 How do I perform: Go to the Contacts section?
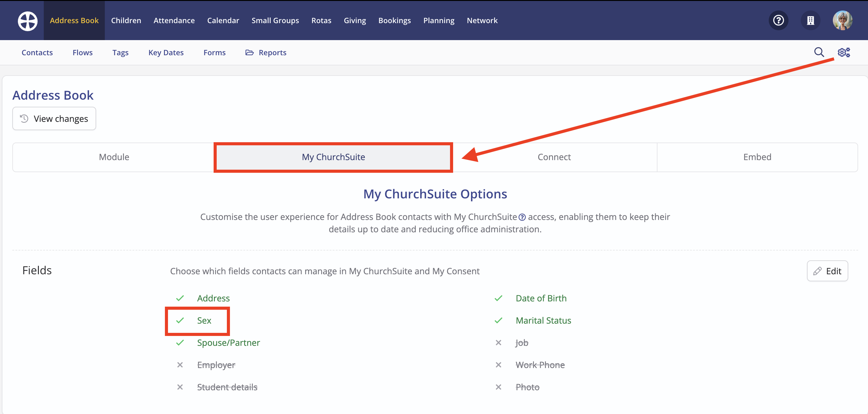[x=37, y=52]
